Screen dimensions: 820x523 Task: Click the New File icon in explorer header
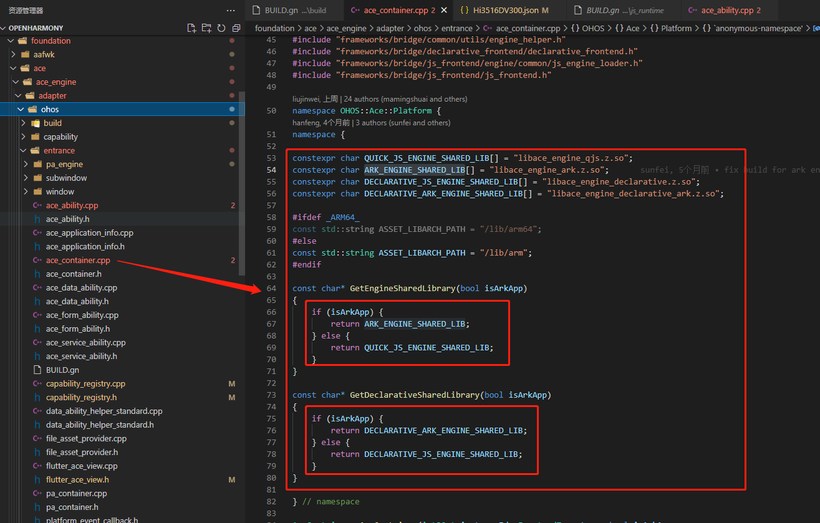click(191, 28)
